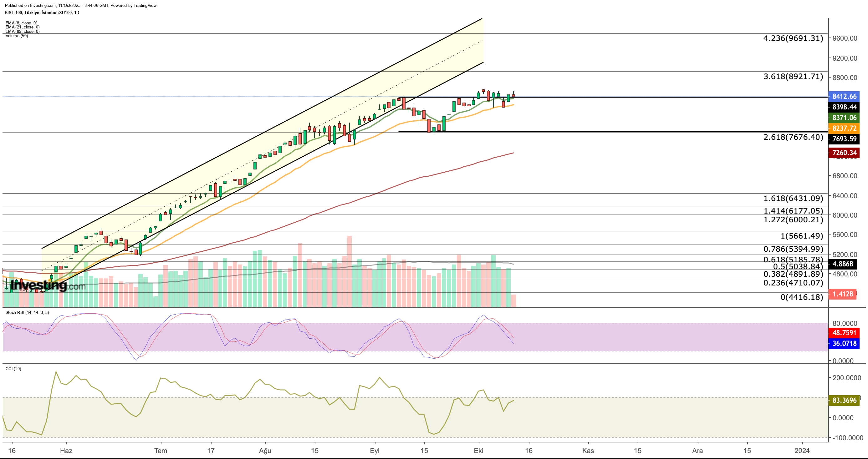
Task: Click the red 1.412B volume tag
Action: (842, 294)
